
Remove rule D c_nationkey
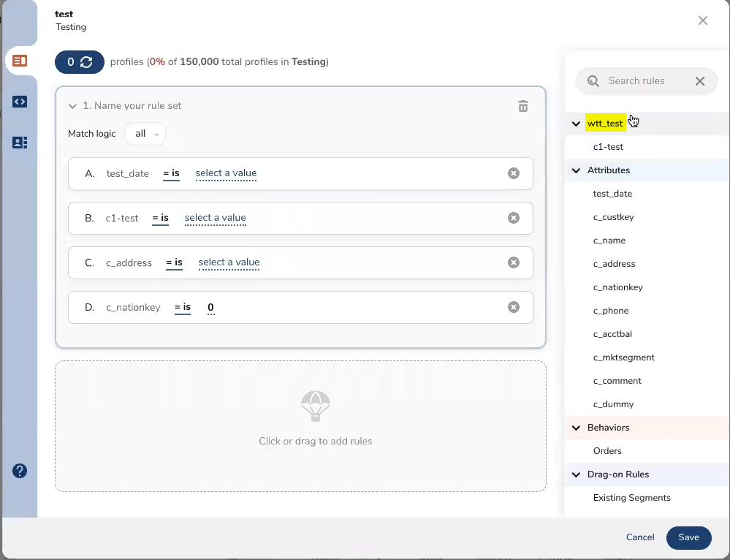(514, 307)
